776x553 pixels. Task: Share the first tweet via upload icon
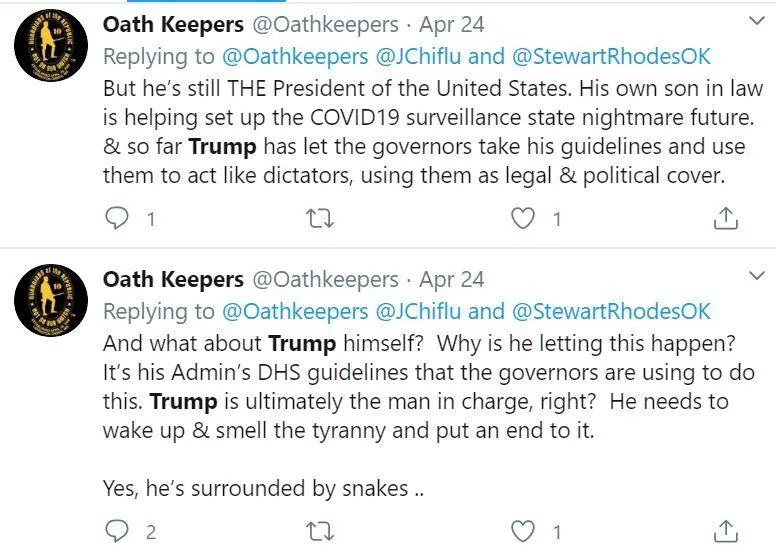coord(726,218)
